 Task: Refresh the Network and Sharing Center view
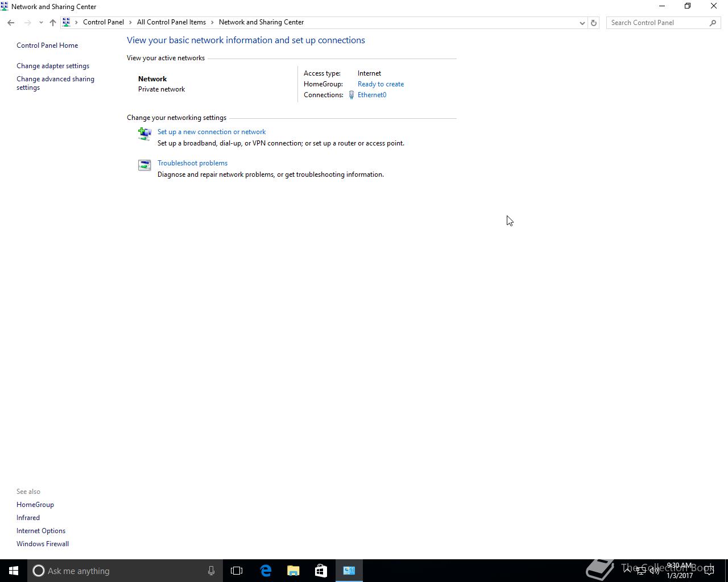(593, 23)
